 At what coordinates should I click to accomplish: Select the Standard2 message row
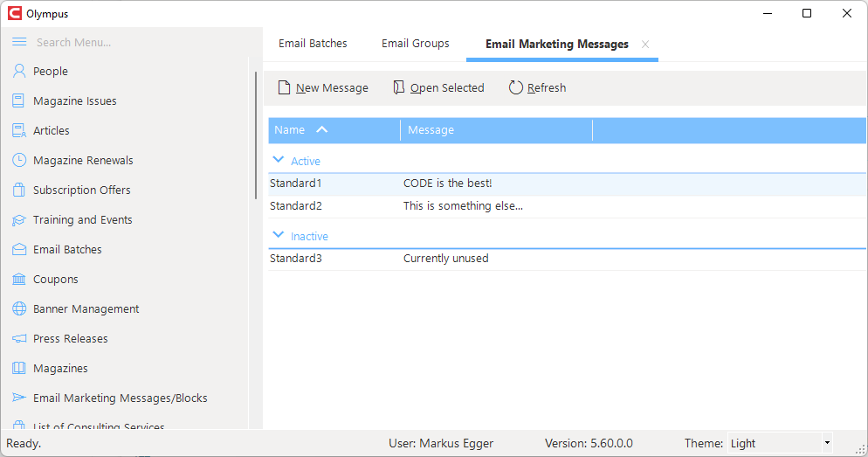click(568, 206)
